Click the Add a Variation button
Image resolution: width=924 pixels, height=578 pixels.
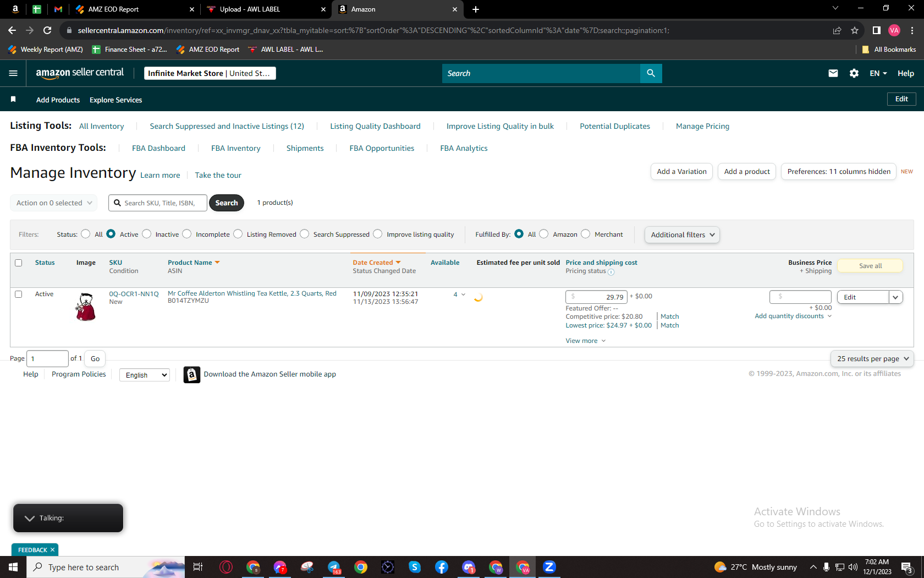[x=681, y=172]
